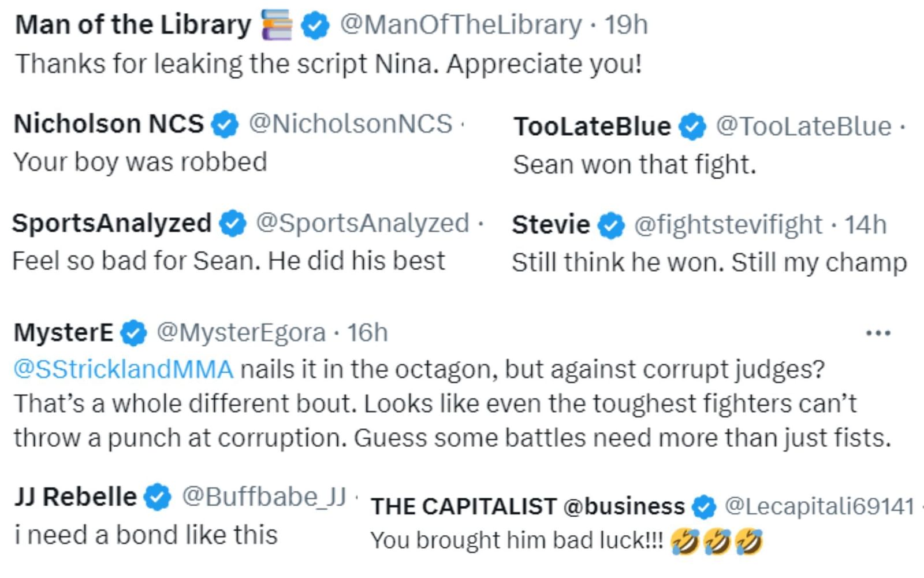The image size is (924, 578).
Task: Click Stevie's blue verification badge
Action: click(610, 224)
